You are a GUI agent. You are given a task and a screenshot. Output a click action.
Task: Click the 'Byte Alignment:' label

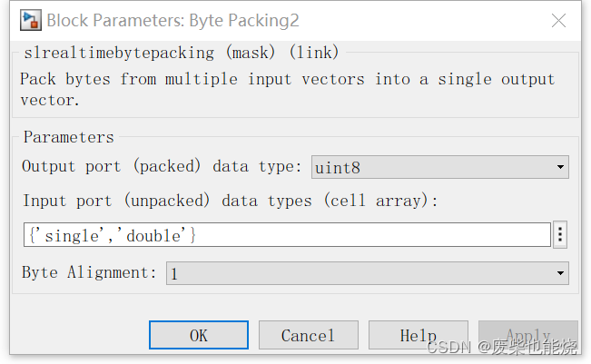(89, 273)
